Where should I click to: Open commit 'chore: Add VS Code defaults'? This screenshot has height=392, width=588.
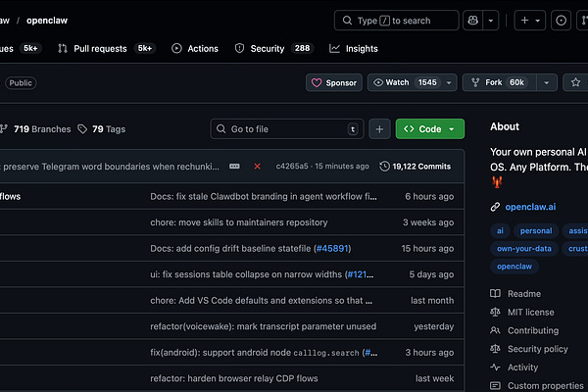(261, 300)
